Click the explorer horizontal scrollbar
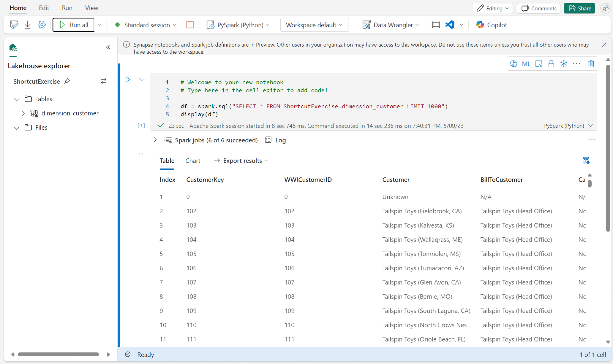Image resolution: width=613 pixels, height=364 pixels. pyautogui.click(x=58, y=355)
